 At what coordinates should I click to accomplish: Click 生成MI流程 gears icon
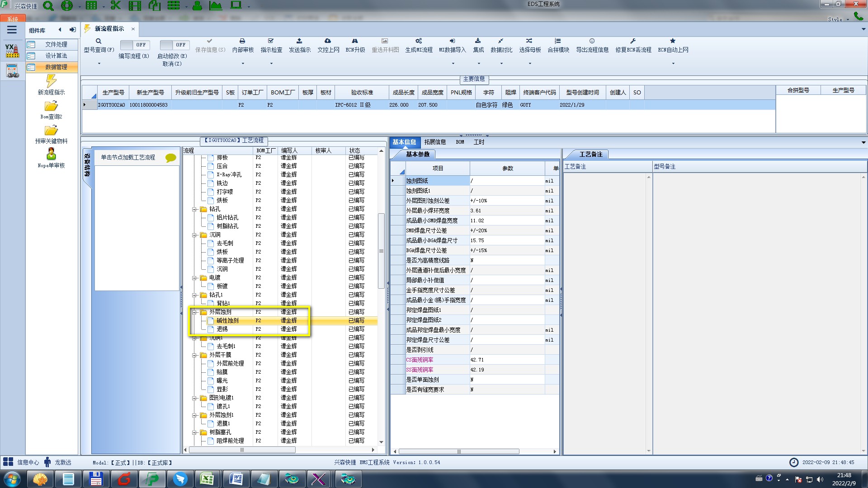419,41
